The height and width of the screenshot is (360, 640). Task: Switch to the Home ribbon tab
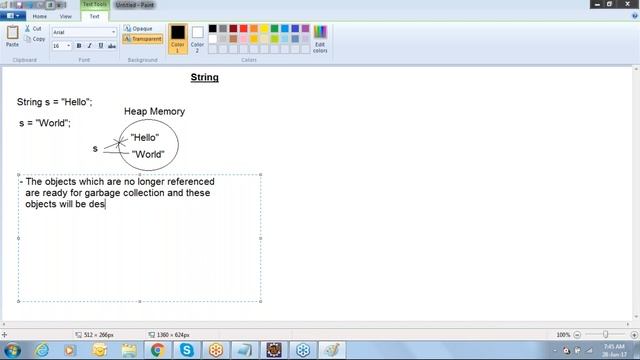click(x=40, y=16)
